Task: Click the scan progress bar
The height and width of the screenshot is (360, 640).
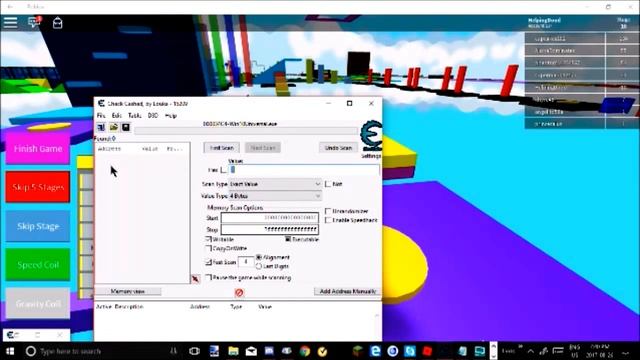Action: 246,131
